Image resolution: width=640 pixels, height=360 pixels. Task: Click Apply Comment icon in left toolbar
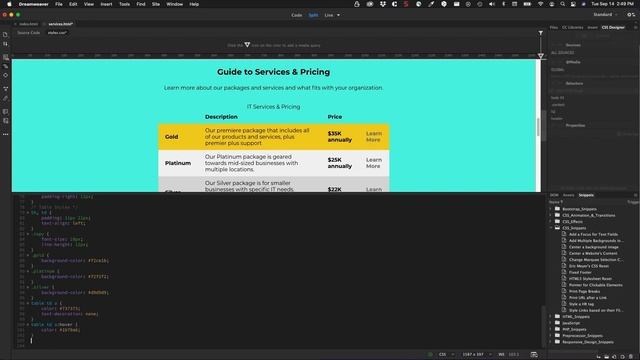(x=5, y=112)
